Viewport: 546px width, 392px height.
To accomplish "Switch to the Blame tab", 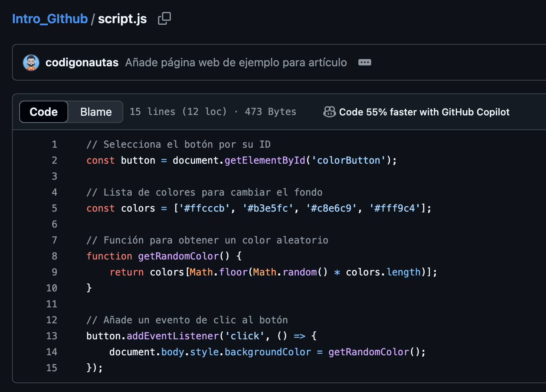I will coord(95,112).
